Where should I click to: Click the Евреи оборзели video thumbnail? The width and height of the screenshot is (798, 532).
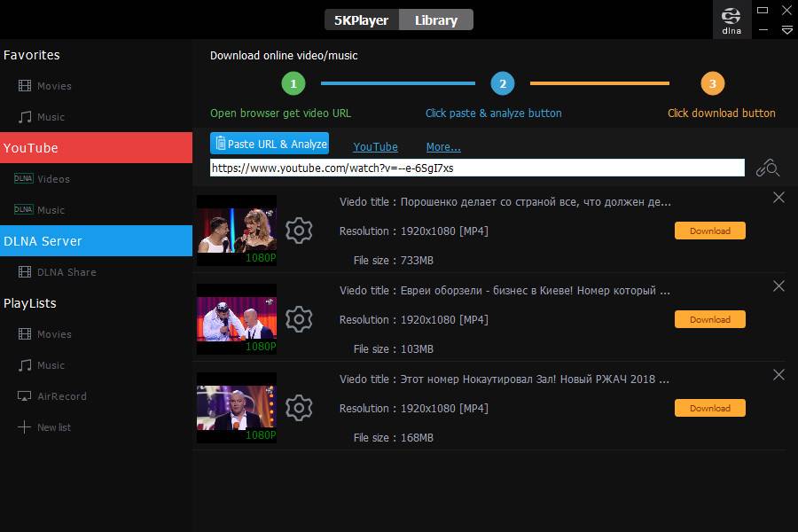[x=237, y=319]
